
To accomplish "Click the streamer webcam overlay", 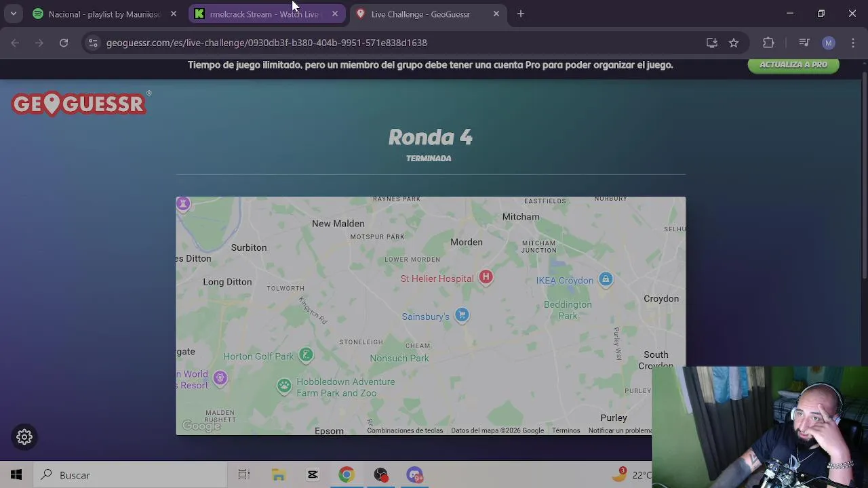I will [759, 427].
